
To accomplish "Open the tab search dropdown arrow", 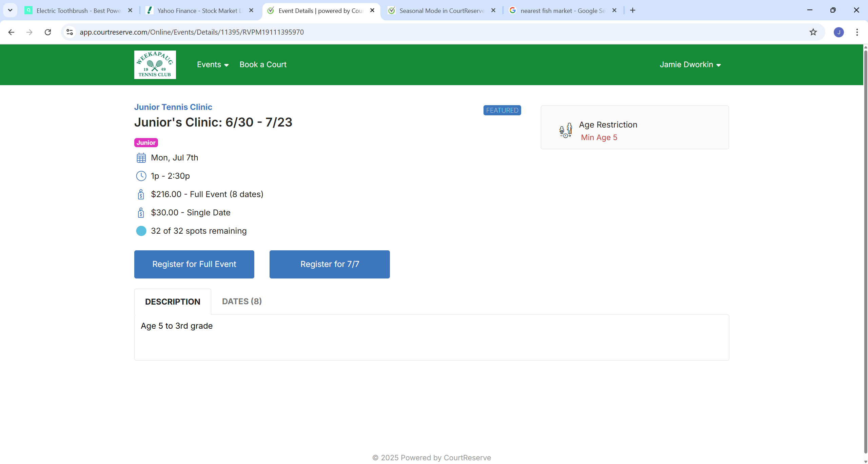I will (10, 10).
